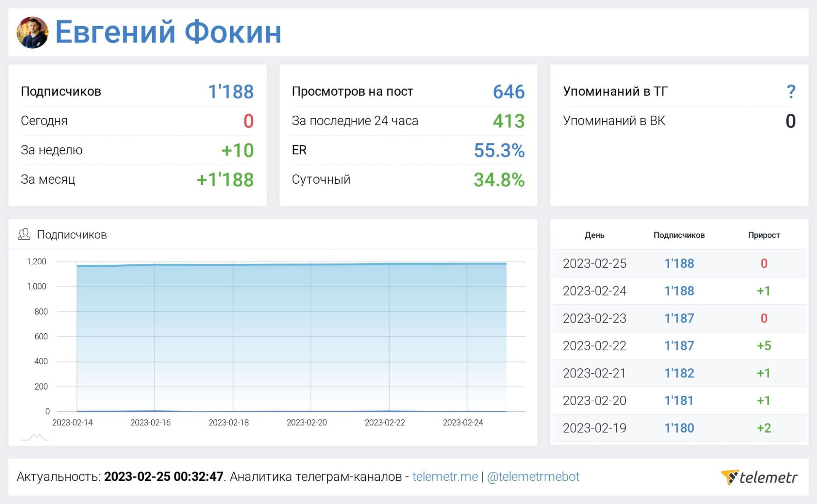Click the small sparkline icon below the chart

(35, 437)
